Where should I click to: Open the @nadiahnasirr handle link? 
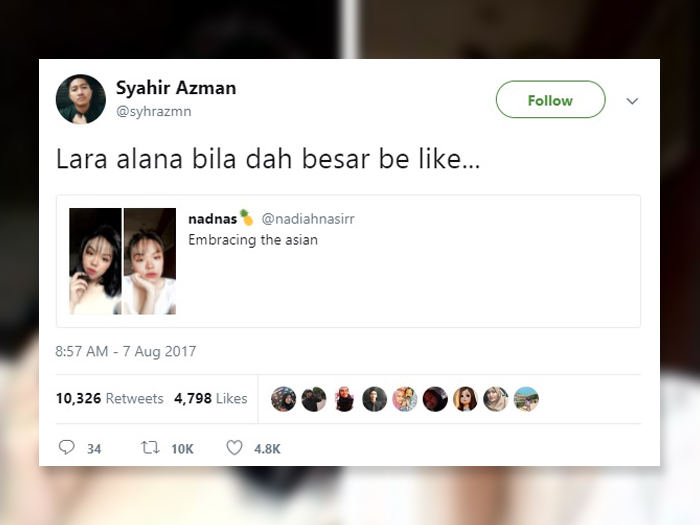308,219
